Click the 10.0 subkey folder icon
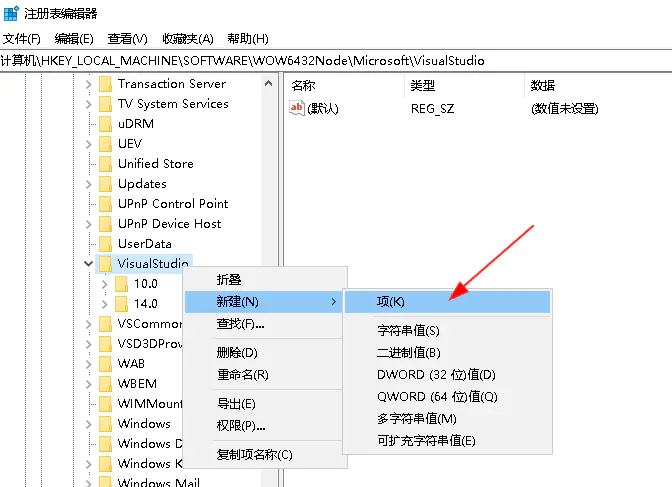Viewport: 672px width, 487px height. tap(122, 284)
